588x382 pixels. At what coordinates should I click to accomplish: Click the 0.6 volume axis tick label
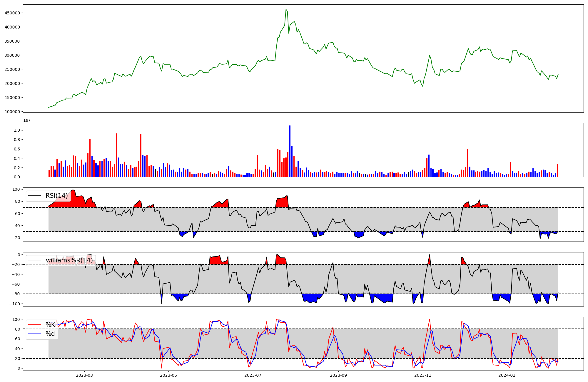[x=17, y=149]
